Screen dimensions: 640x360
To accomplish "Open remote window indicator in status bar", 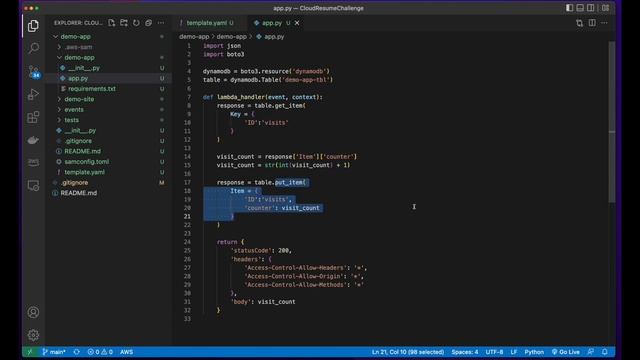I will 30,352.
